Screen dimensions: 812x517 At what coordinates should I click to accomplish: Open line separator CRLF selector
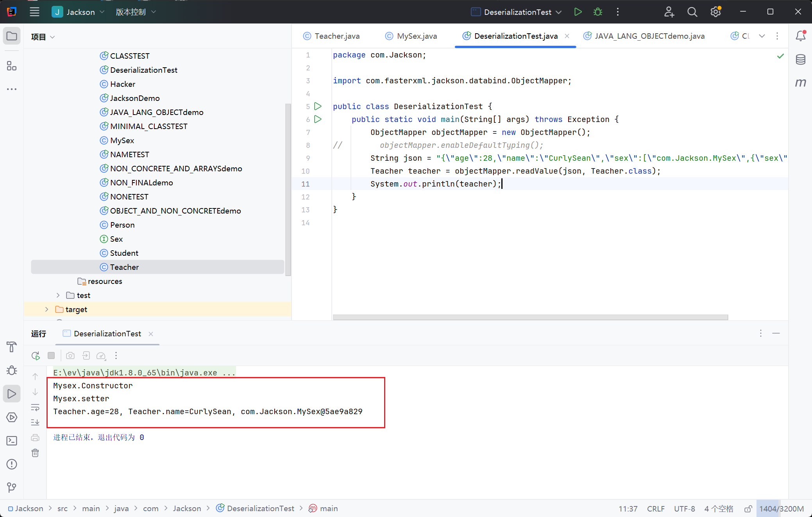coord(656,509)
